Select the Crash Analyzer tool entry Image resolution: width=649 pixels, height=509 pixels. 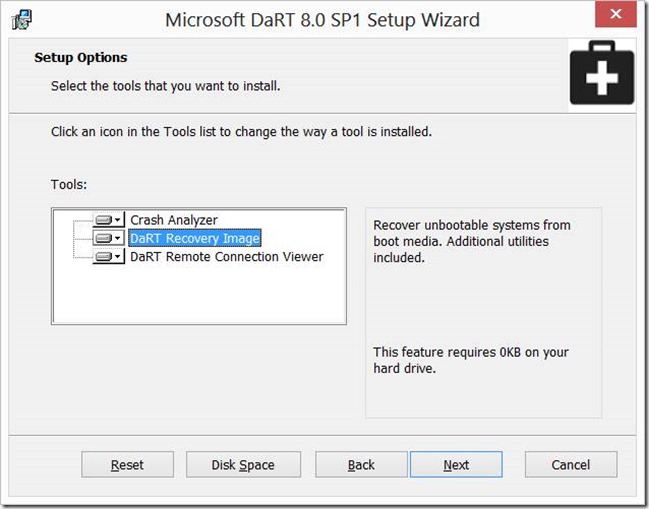click(174, 220)
